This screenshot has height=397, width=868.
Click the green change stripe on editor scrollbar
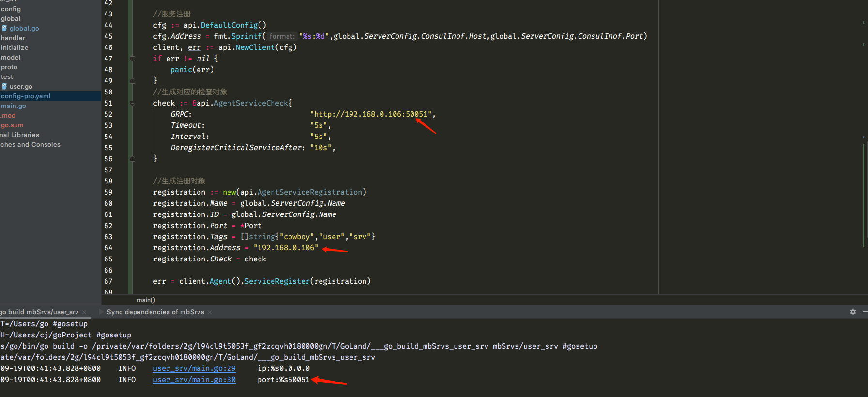coord(864,195)
